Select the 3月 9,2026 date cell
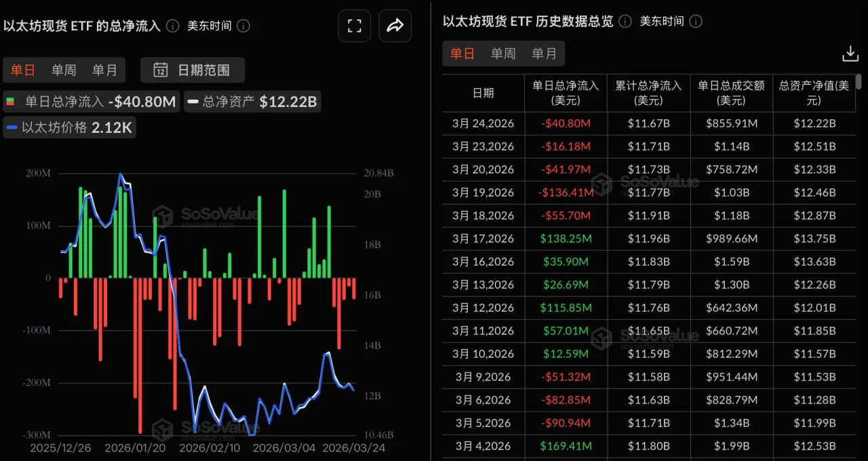Image resolution: width=868 pixels, height=461 pixels. [x=483, y=377]
